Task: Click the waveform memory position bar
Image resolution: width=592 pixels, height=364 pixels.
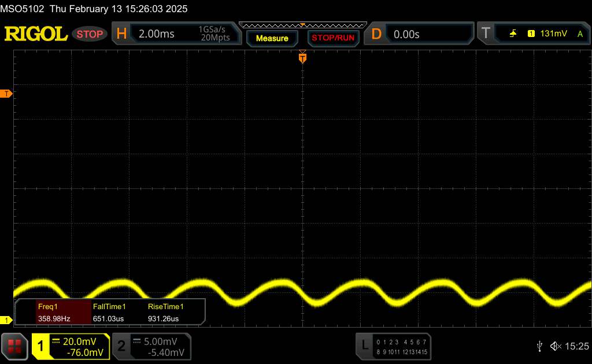Action: [302, 25]
